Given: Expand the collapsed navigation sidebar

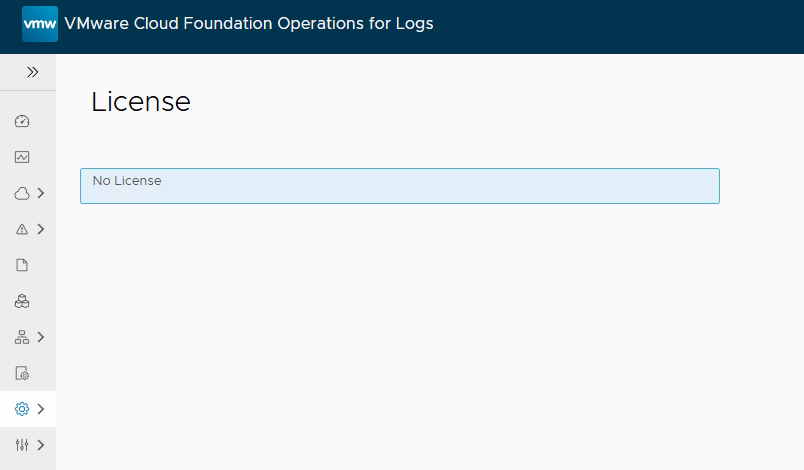Looking at the screenshot, I should pos(32,72).
